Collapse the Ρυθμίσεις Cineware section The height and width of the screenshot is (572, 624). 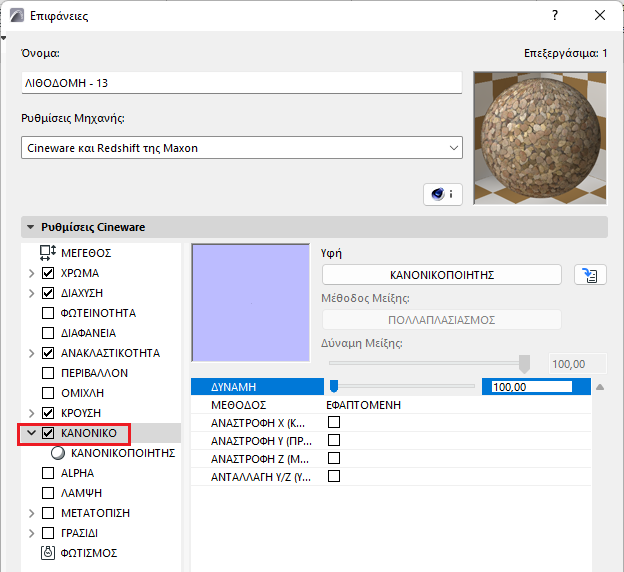[x=30, y=227]
